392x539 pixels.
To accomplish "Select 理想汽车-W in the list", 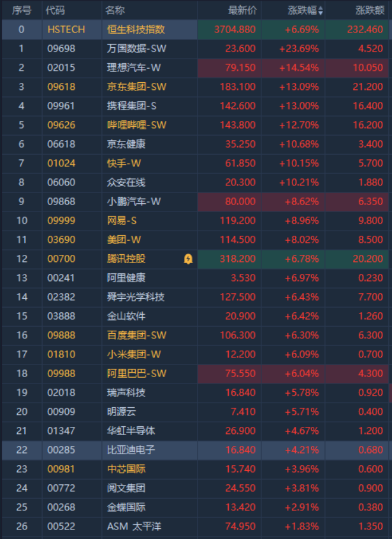I will 134,68.
